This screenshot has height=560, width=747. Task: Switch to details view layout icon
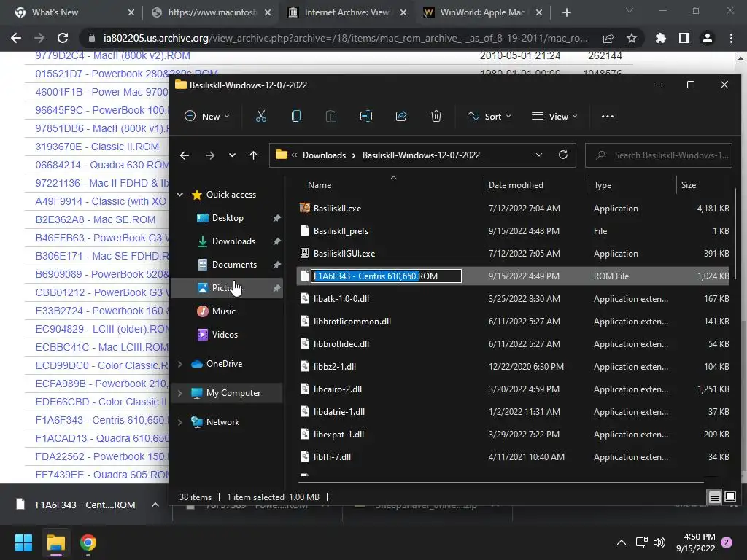715,497
